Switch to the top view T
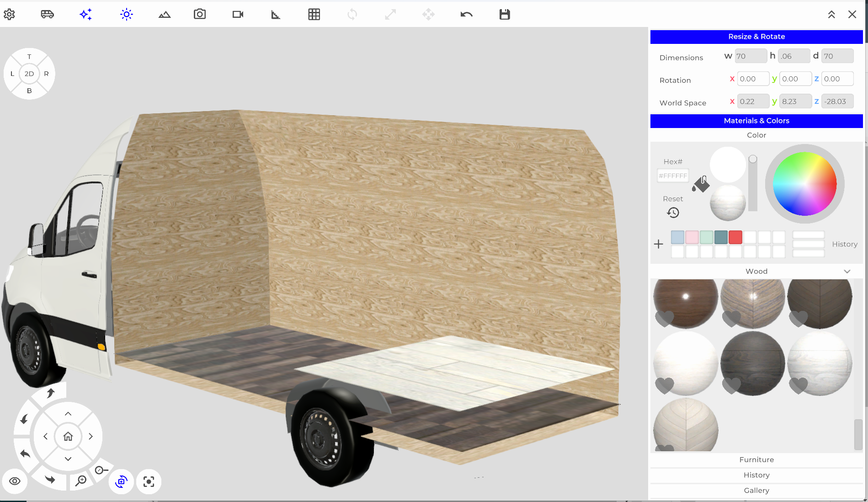 click(29, 57)
